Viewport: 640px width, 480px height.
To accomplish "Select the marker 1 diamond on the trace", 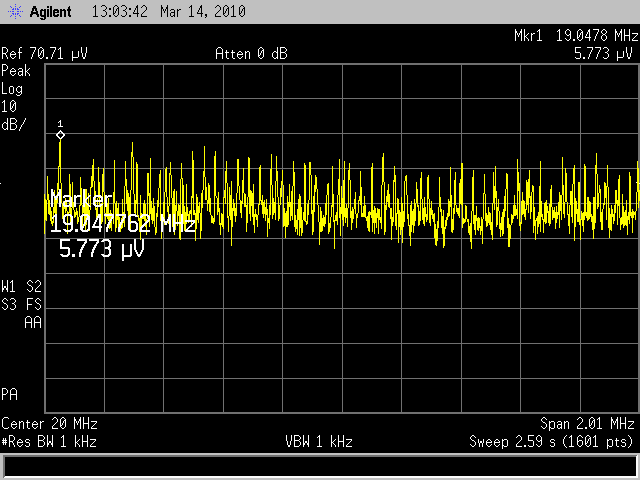I will pos(60,134).
